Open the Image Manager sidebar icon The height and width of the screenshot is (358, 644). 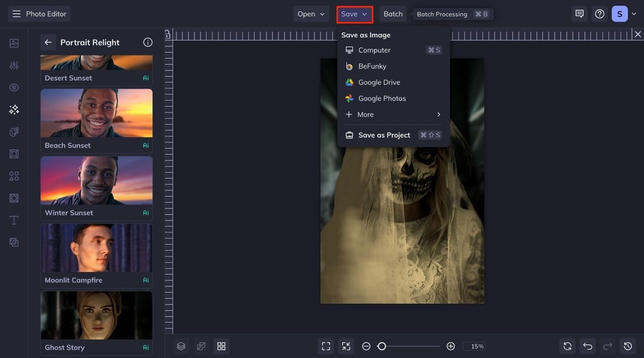(14, 43)
